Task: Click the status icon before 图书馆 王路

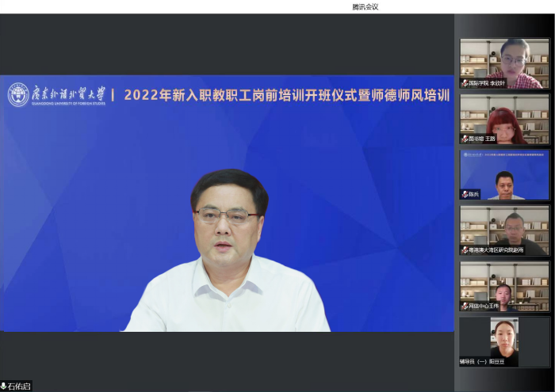Action: pos(465,139)
